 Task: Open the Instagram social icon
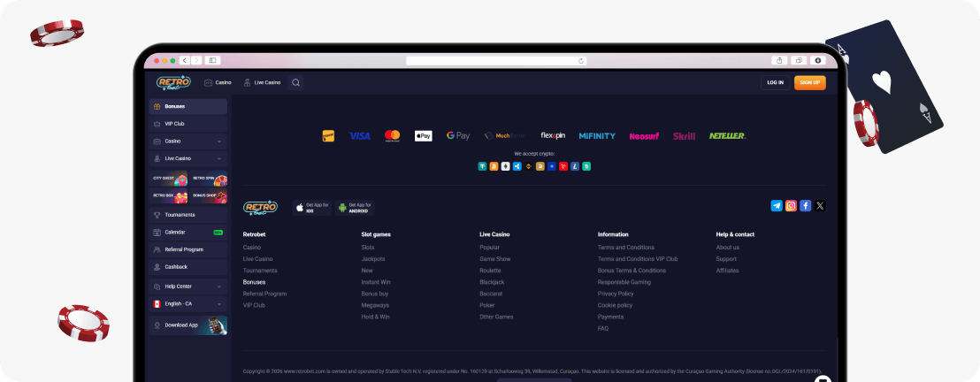point(792,206)
